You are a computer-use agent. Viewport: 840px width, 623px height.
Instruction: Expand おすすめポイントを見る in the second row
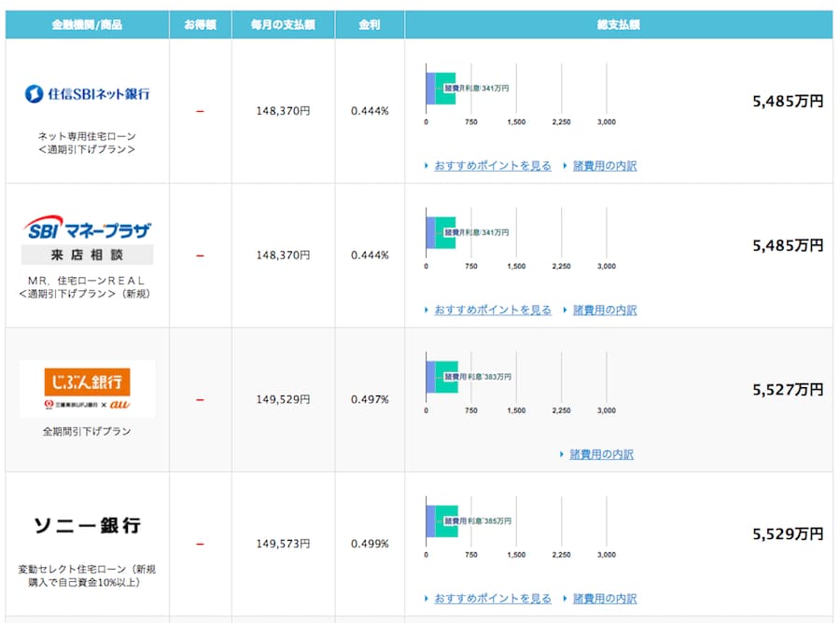[493, 309]
